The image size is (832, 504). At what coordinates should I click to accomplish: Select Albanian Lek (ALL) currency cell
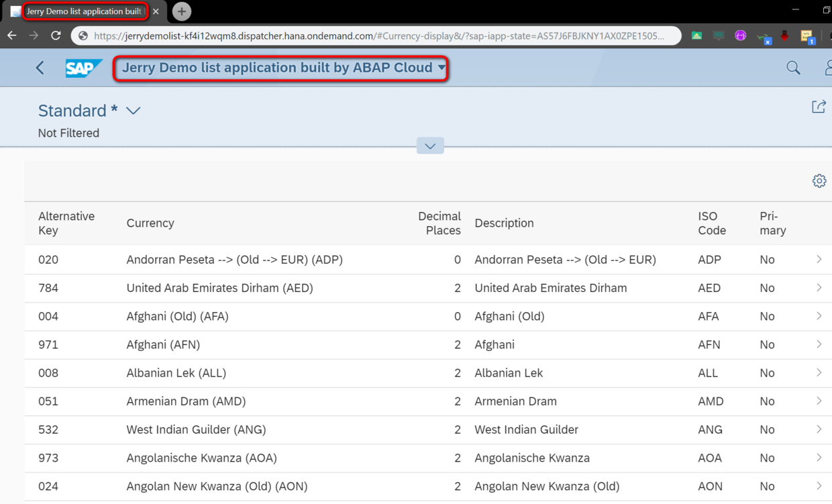[x=176, y=373]
